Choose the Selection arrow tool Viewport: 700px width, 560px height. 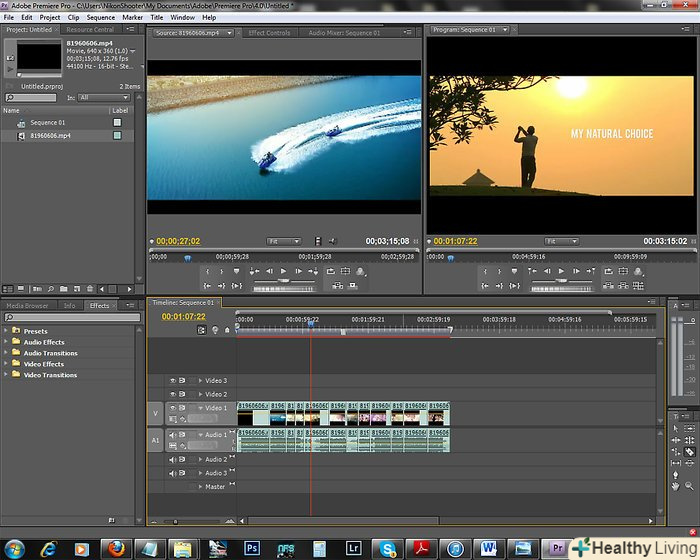677,428
